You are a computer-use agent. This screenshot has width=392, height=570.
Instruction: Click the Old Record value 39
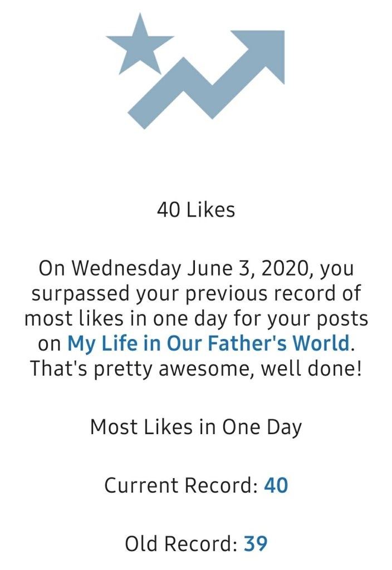click(256, 543)
